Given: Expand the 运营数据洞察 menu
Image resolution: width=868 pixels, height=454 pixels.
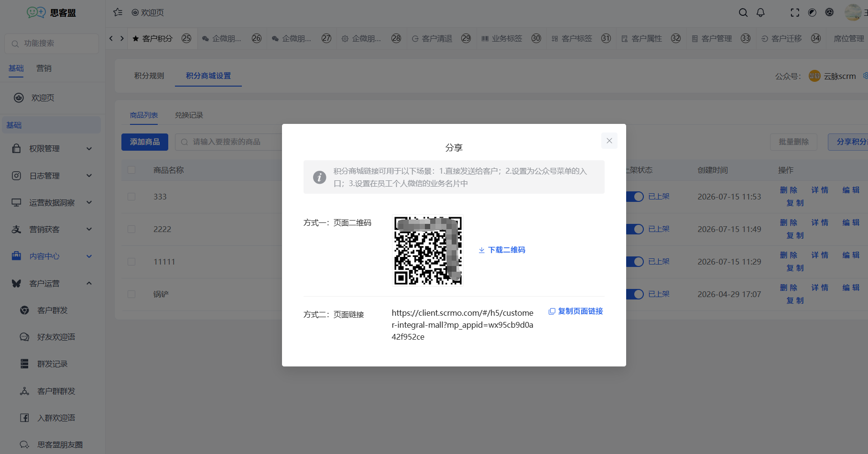Looking at the screenshot, I should tap(53, 202).
